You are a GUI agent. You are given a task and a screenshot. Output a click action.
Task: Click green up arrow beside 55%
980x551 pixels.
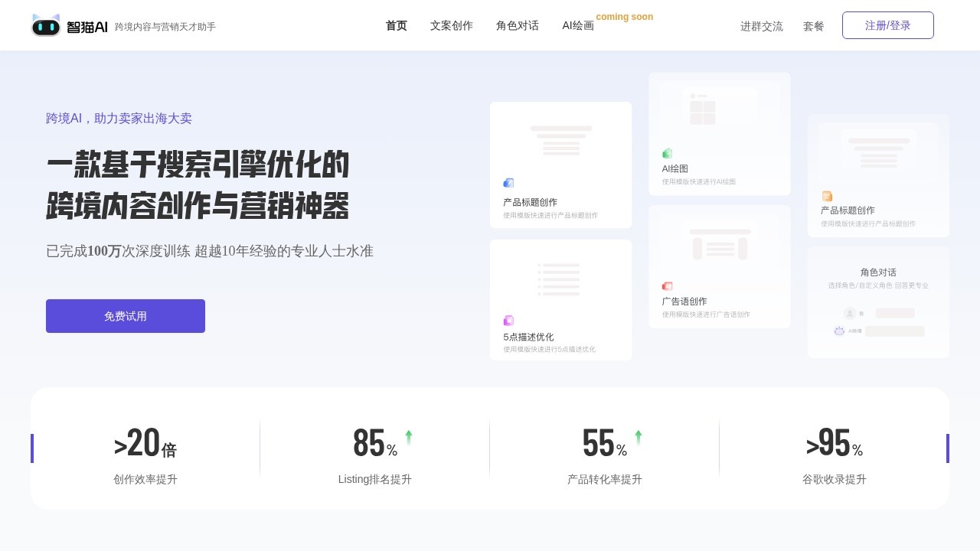[x=639, y=437]
